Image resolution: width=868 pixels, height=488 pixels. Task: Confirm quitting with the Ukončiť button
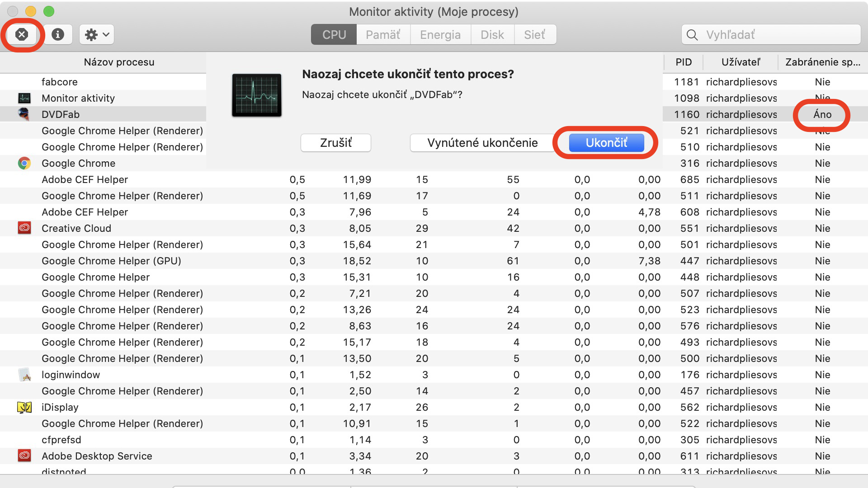point(606,143)
